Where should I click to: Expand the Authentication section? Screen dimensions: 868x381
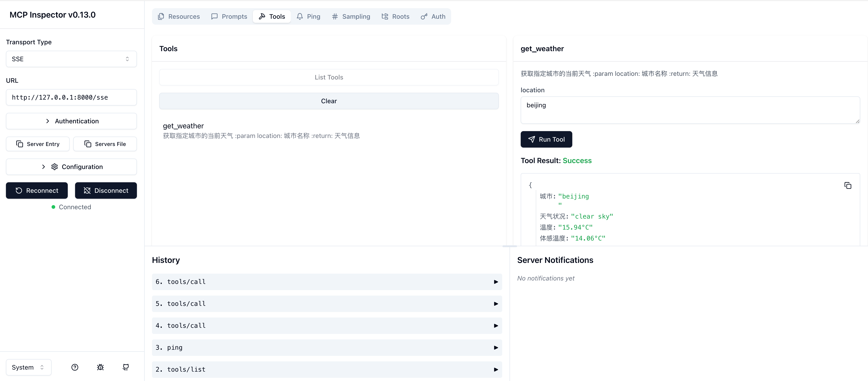(x=71, y=121)
